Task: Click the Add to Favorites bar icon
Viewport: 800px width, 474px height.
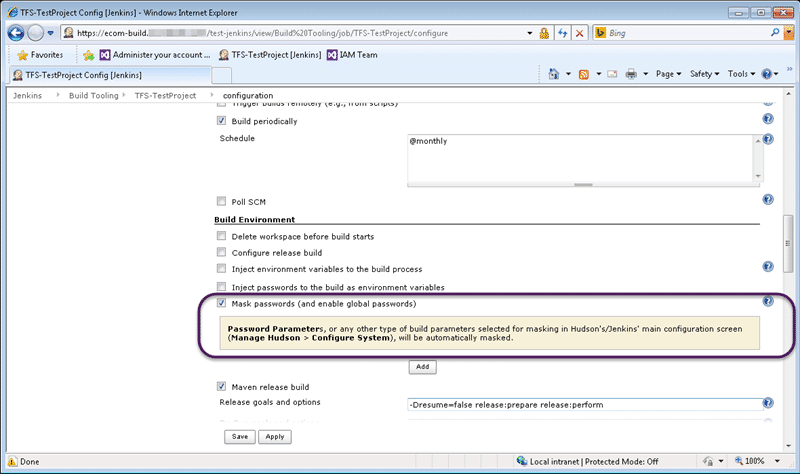Action: point(88,55)
